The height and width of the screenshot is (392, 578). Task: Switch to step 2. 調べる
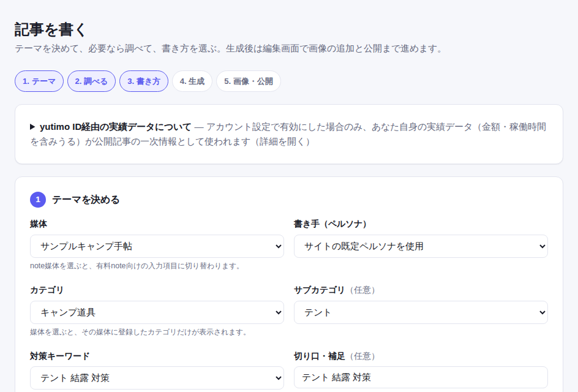pos(91,81)
